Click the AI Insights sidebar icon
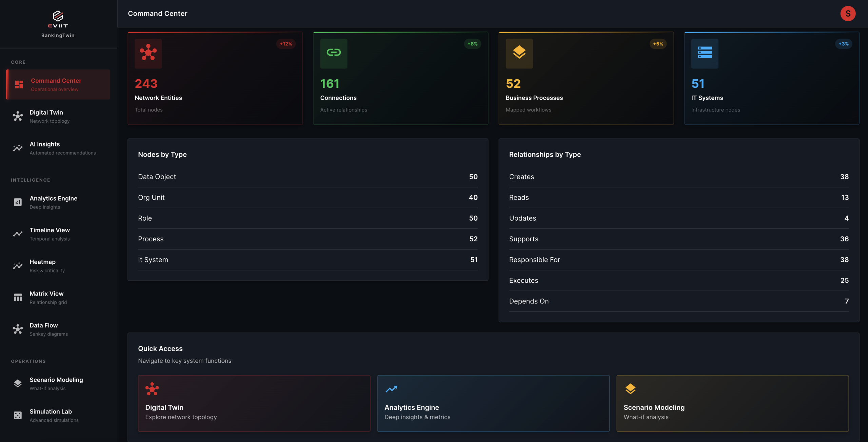 click(x=18, y=148)
